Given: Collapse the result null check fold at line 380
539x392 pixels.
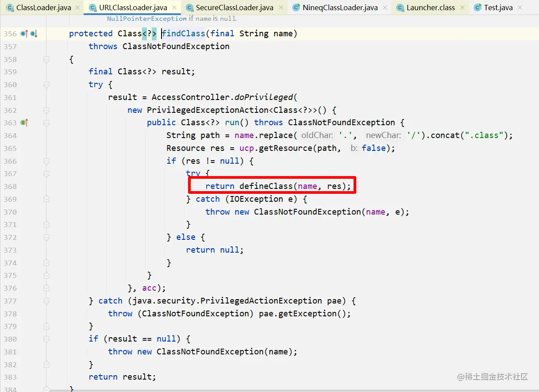Looking at the screenshot, I should tap(46, 339).
